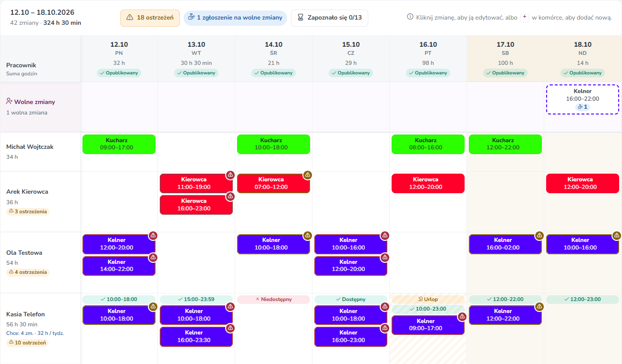The image size is (622, 364).
Task: Edit Arek's Friday Kierowca 12:00–20:00 shift
Action: tap(428, 183)
